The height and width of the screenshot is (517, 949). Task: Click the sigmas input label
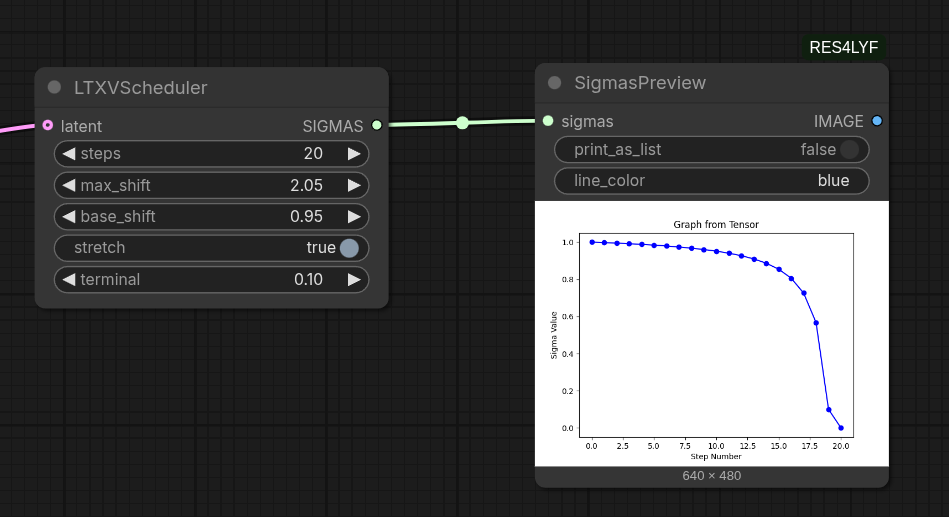(x=587, y=121)
